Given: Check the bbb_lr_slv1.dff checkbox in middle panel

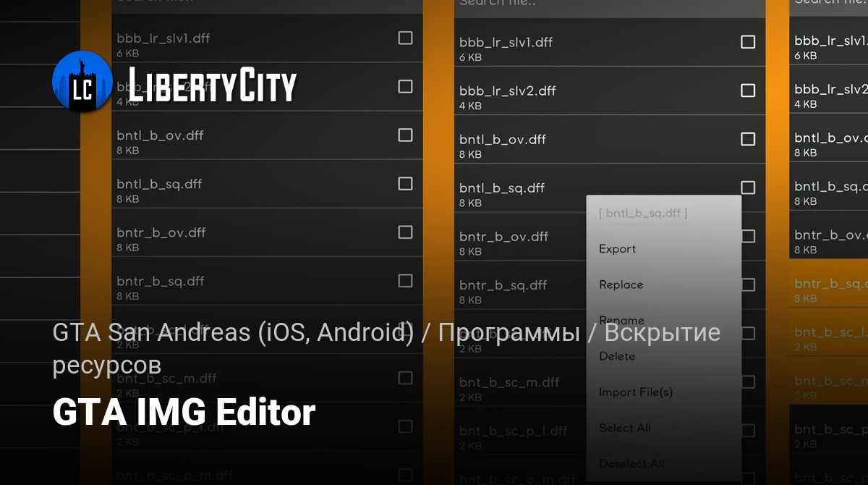Looking at the screenshot, I should (x=748, y=42).
